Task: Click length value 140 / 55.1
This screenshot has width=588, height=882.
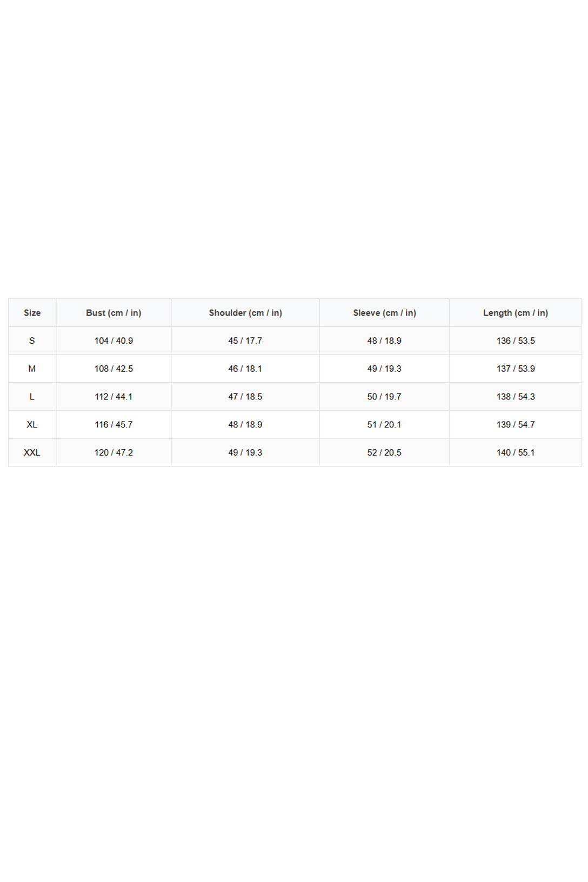Action: coord(516,453)
